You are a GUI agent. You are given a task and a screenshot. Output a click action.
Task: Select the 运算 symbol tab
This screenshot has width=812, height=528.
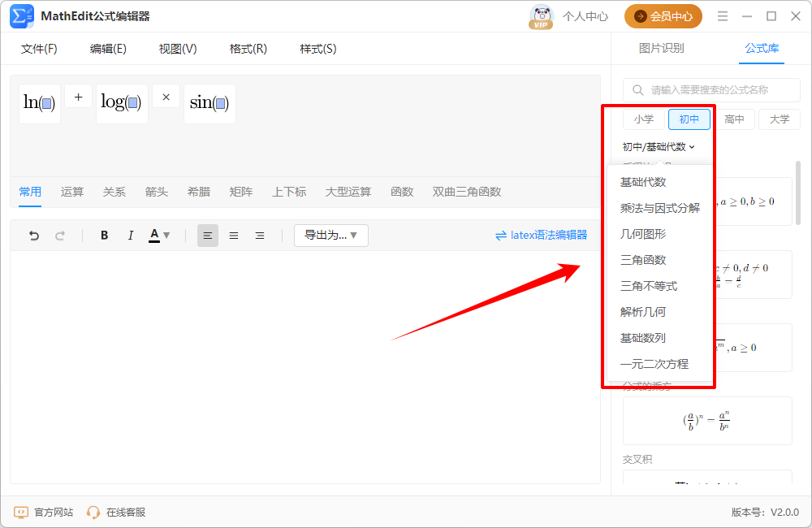[x=72, y=192]
